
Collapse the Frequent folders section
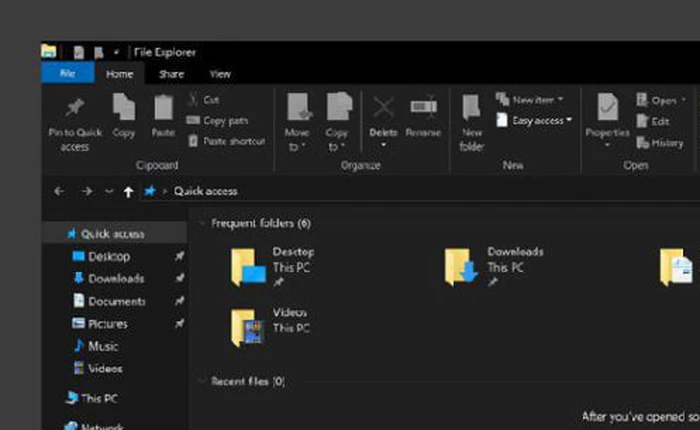tap(202, 223)
